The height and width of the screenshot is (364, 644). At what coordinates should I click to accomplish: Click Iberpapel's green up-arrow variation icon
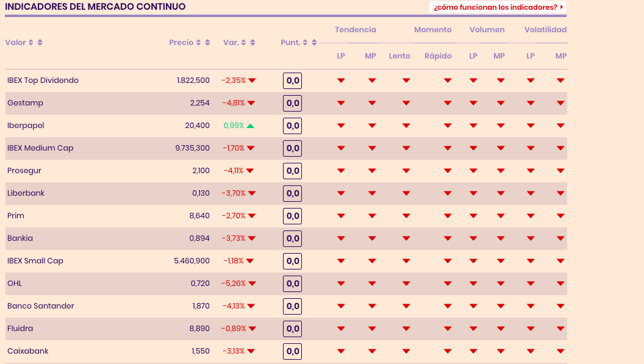251,126
